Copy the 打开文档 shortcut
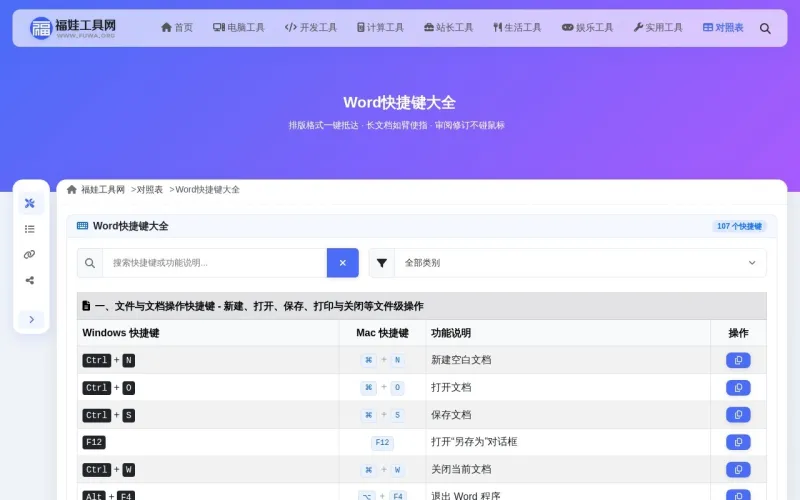The height and width of the screenshot is (500, 800). click(x=738, y=388)
